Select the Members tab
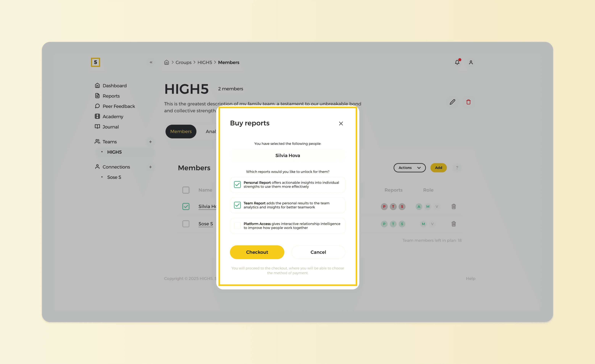 (x=181, y=131)
